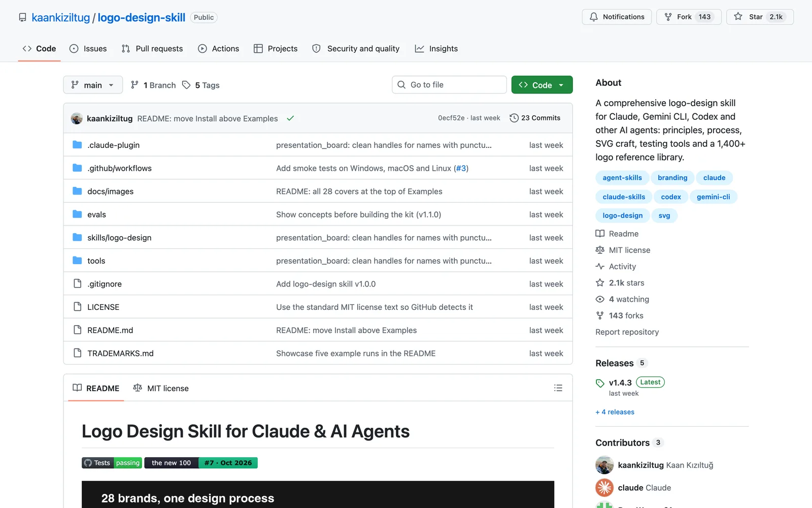Open the README.md file row
812x508 pixels.
pyautogui.click(x=318, y=330)
